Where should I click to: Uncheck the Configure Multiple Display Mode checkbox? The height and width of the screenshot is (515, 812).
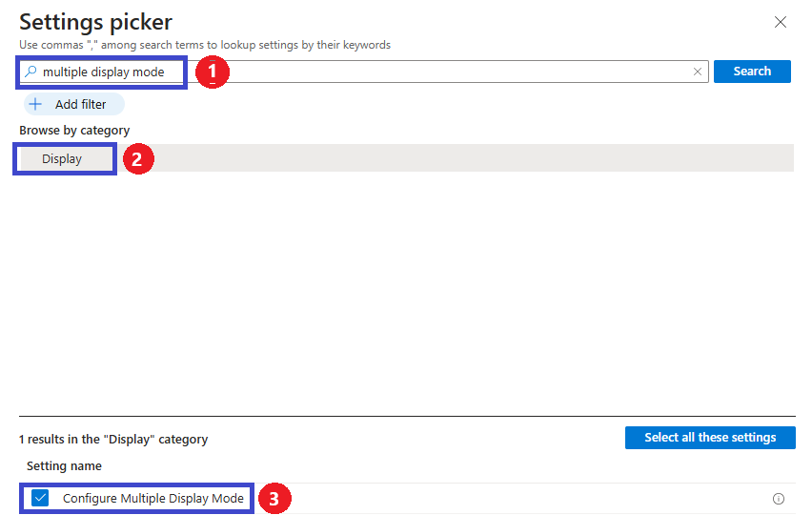(40, 498)
